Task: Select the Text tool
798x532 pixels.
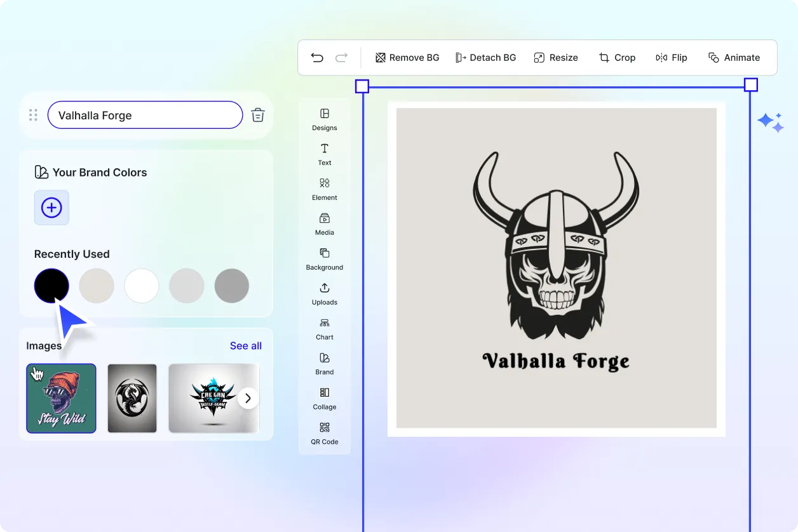Action: 325,154
